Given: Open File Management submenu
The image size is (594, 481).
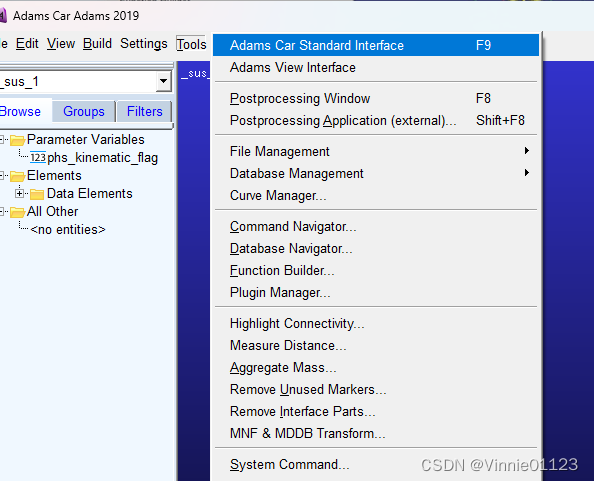Looking at the screenshot, I should coord(376,151).
